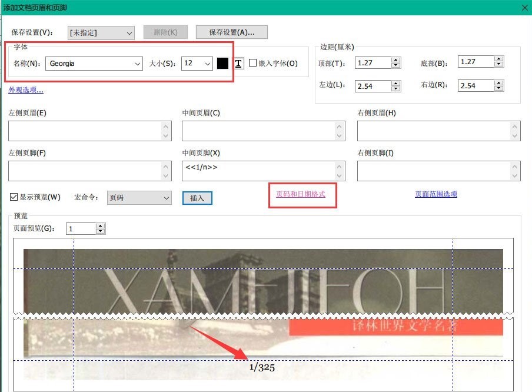Screen dimensions: 532x392
Task: Decrease the 底部 margin using its down arrow
Action: click(x=498, y=65)
